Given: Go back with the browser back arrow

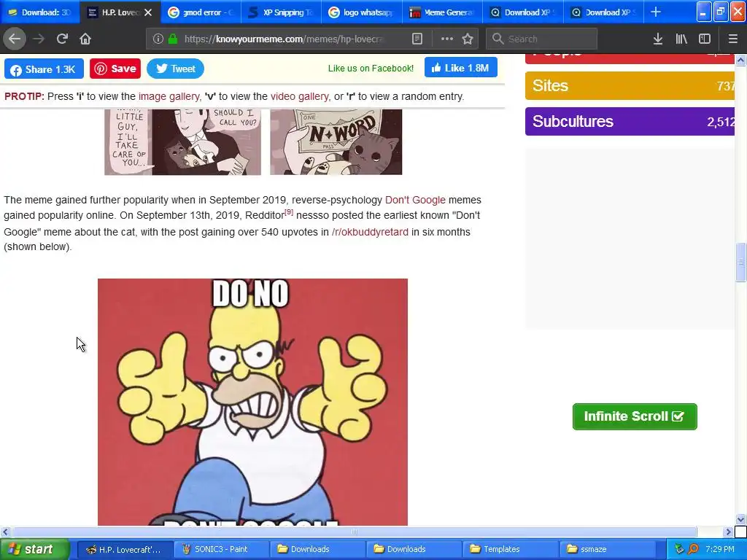Looking at the screenshot, I should [15, 39].
